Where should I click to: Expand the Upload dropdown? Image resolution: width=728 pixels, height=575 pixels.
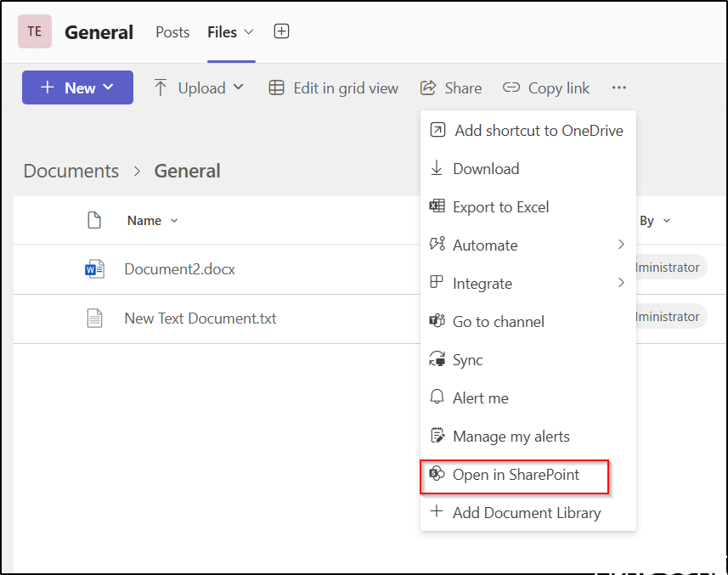pyautogui.click(x=199, y=87)
